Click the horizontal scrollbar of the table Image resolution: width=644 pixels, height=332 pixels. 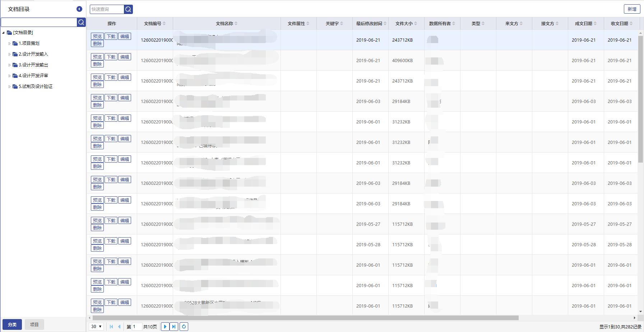coord(305,318)
